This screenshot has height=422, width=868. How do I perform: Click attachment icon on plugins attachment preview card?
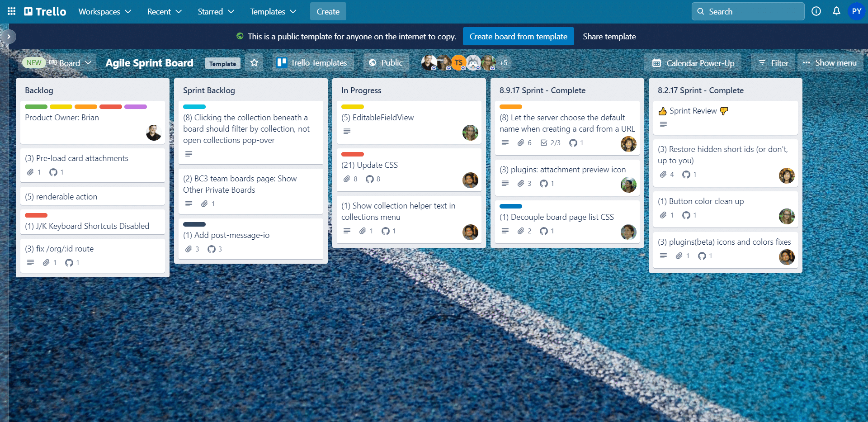pyautogui.click(x=521, y=184)
